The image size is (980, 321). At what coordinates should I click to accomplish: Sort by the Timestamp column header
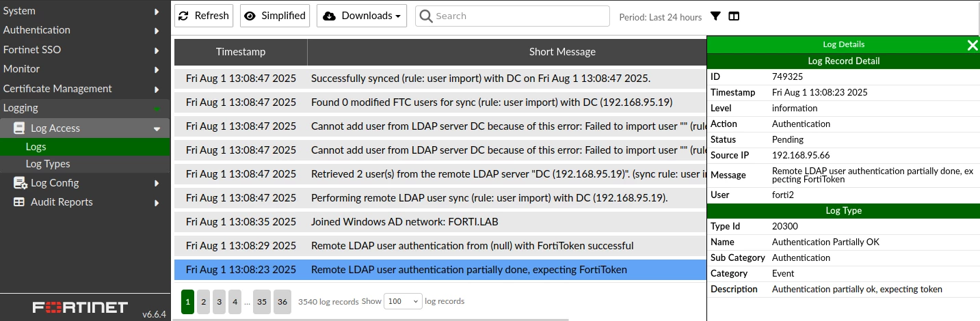click(241, 52)
